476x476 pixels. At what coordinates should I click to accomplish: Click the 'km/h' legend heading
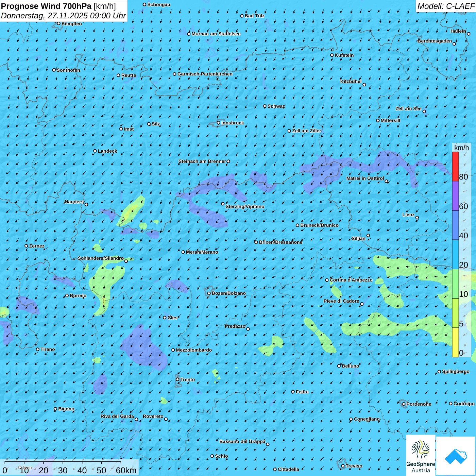coord(461,148)
